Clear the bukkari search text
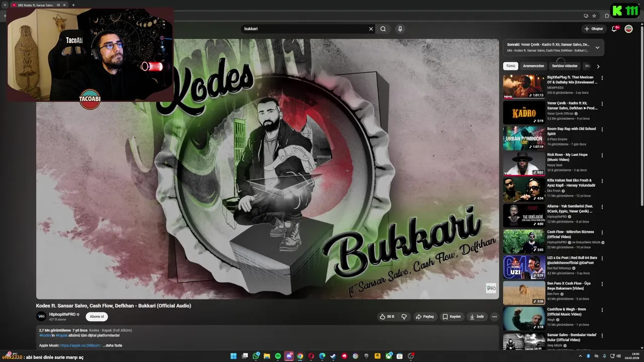 click(371, 29)
